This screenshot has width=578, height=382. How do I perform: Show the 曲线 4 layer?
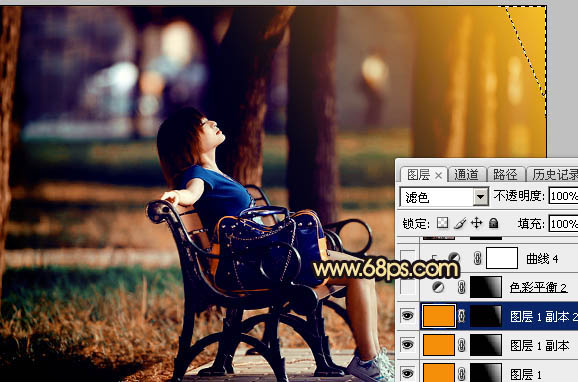[407, 258]
